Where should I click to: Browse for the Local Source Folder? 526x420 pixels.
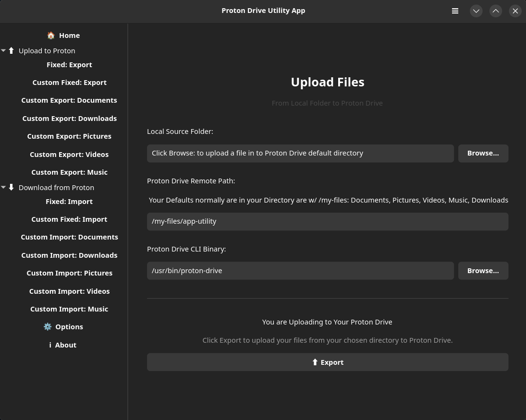tap(483, 153)
